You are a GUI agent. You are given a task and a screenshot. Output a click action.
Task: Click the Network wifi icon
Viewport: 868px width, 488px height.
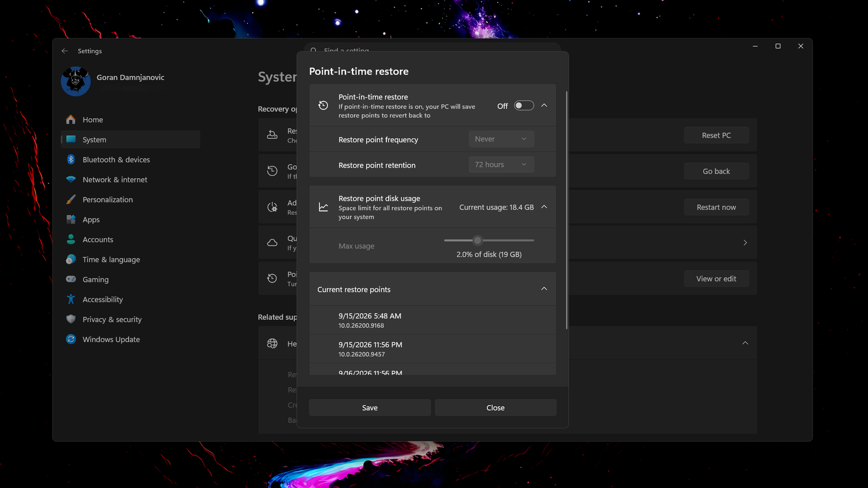click(x=71, y=179)
